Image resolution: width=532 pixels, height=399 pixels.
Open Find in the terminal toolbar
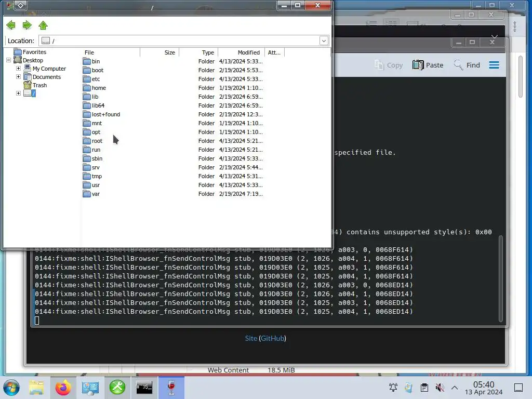tap(467, 65)
